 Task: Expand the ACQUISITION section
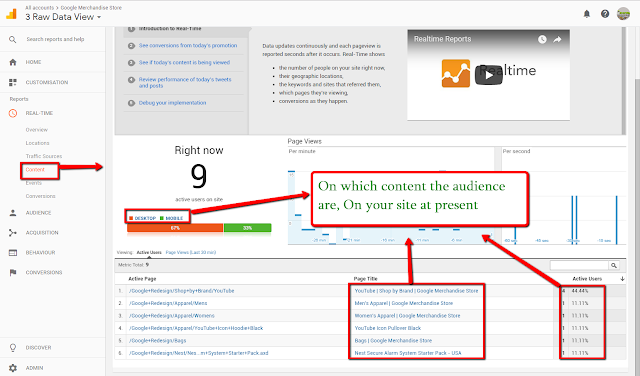(x=42, y=233)
